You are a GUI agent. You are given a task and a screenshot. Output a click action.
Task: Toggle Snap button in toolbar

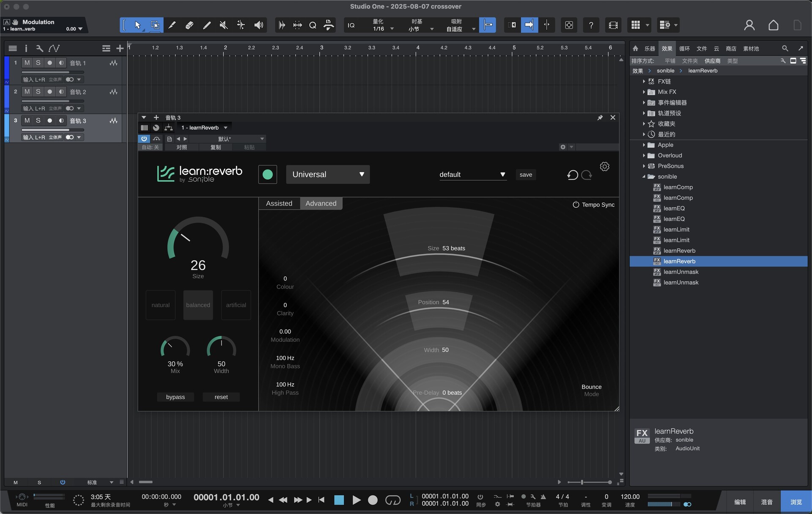tap(487, 25)
